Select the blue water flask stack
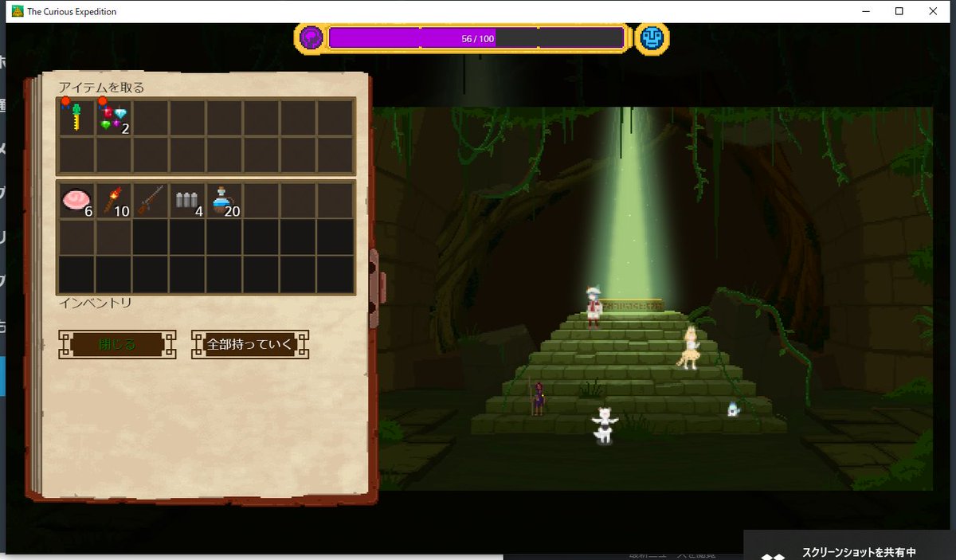 224,201
